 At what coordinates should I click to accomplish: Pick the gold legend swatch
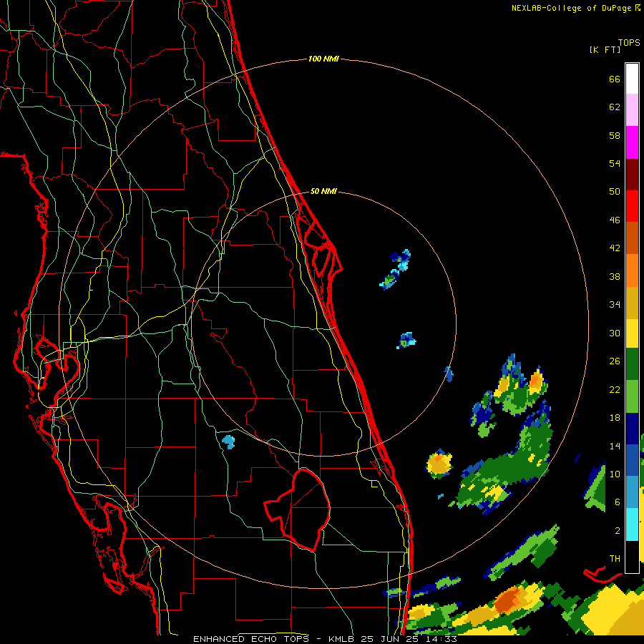[632, 303]
